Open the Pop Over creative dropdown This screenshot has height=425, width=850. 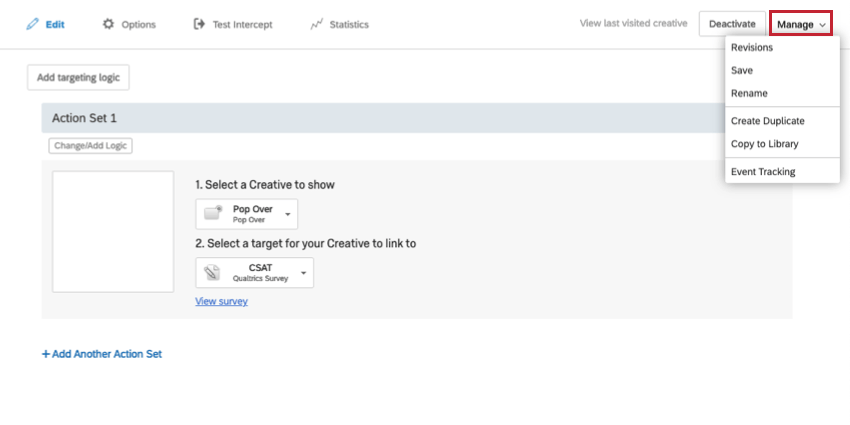(x=288, y=214)
